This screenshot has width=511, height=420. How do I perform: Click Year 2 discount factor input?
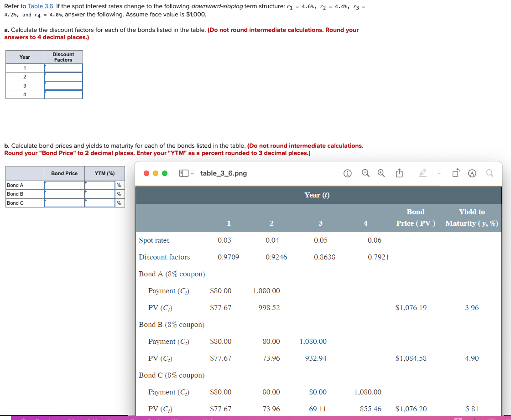point(63,77)
